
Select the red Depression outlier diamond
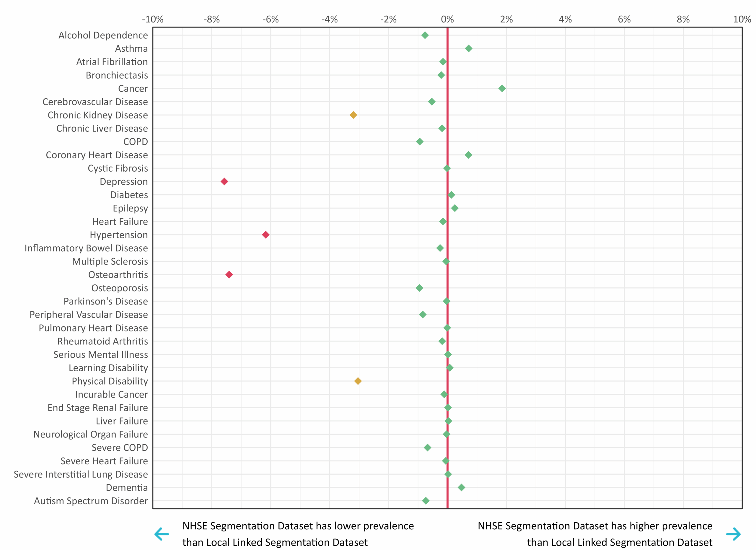tap(225, 182)
